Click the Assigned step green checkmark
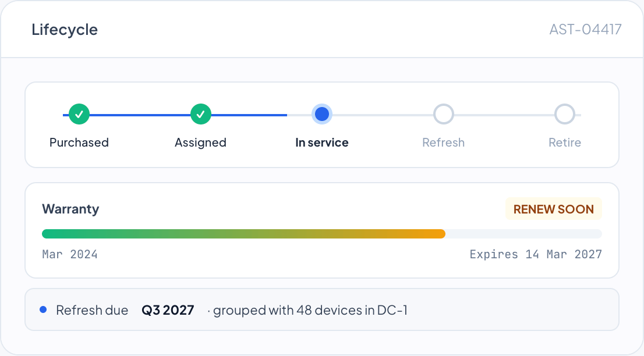The image size is (644, 356). [x=200, y=114]
